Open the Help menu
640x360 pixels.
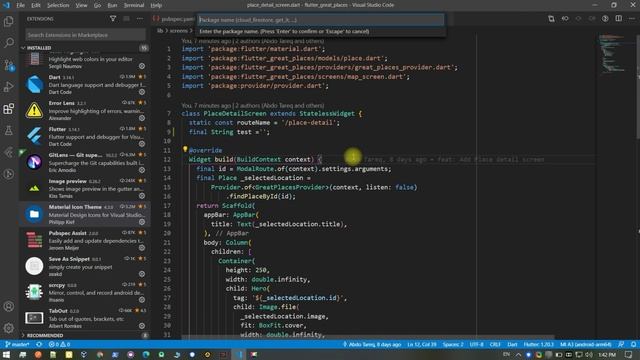point(156,5)
